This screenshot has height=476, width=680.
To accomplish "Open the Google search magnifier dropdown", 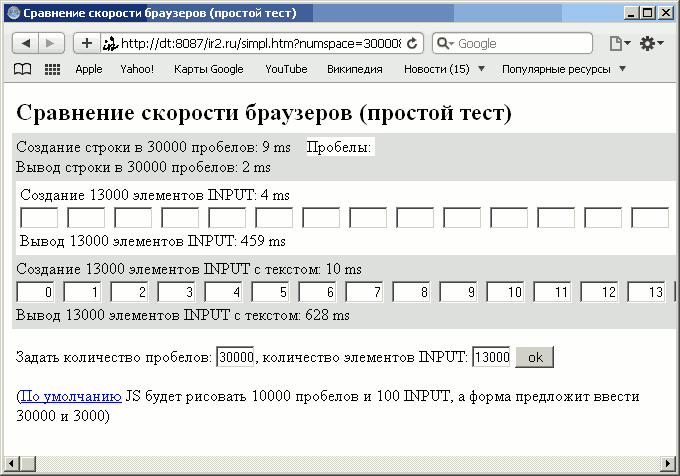I will [445, 43].
